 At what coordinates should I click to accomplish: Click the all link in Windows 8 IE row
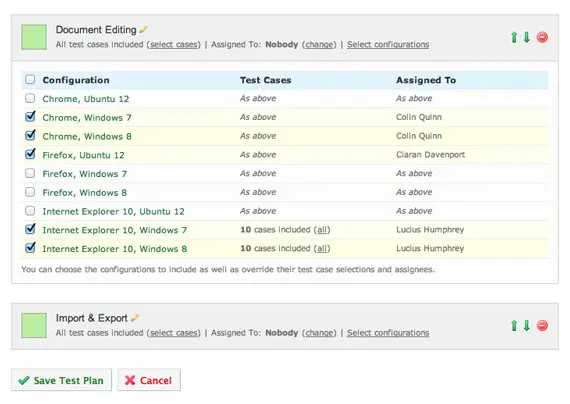coord(322,248)
